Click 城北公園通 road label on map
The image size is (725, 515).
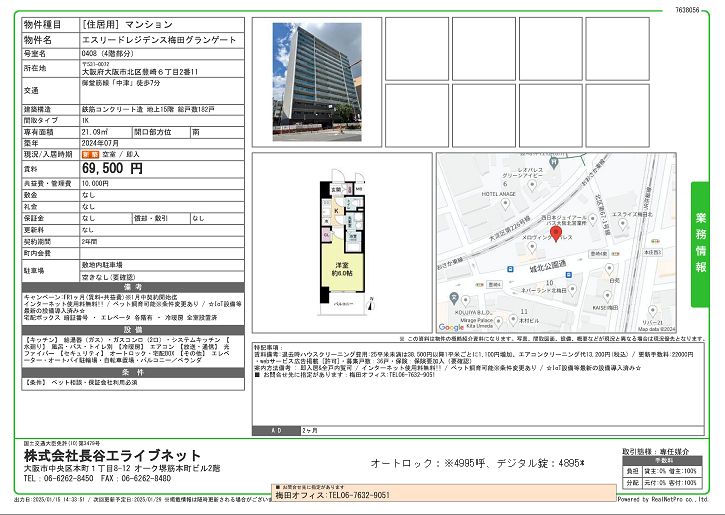coord(548,267)
